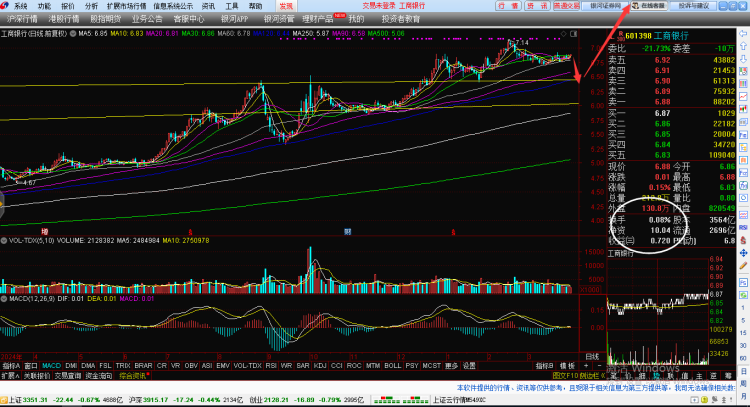The height and width of the screenshot is (407, 750).
Task: Click the 投诉与建议 button
Action: 693,6
